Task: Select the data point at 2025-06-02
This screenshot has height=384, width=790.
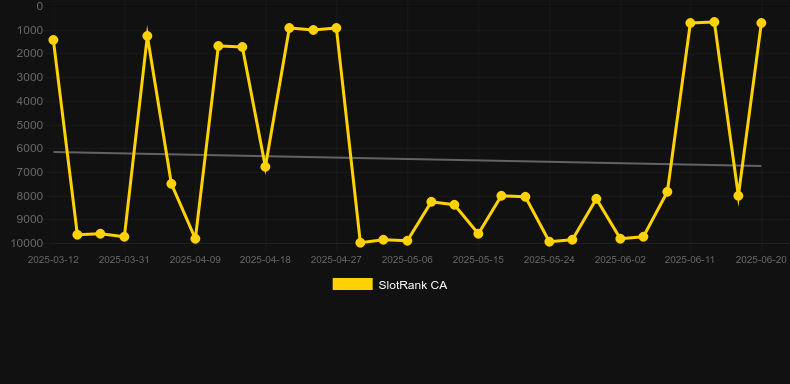Action: click(620, 238)
